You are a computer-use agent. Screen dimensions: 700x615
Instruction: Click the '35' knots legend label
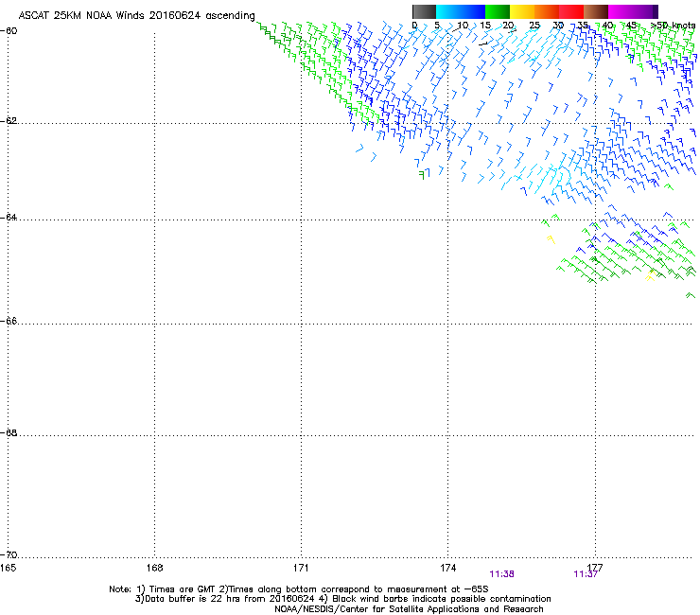(583, 26)
